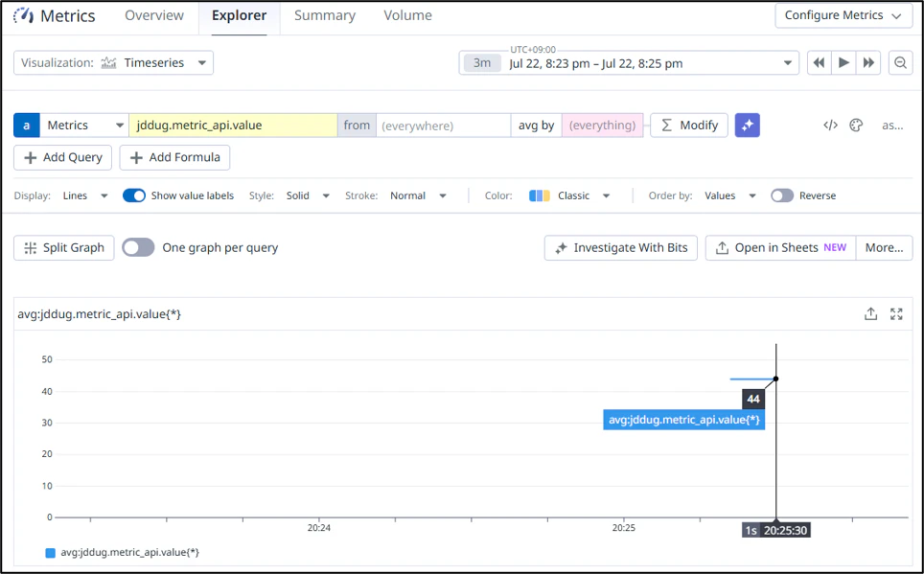Click the play button for live mode
Screen dimensions: 924x574
click(x=843, y=62)
